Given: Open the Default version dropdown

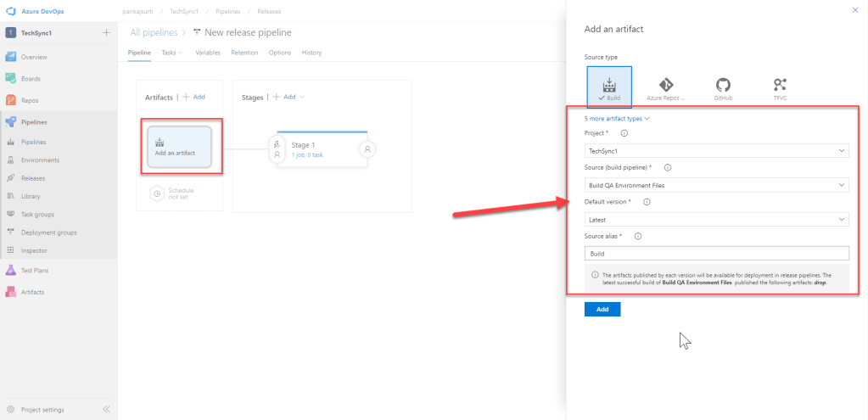Looking at the screenshot, I should [716, 220].
